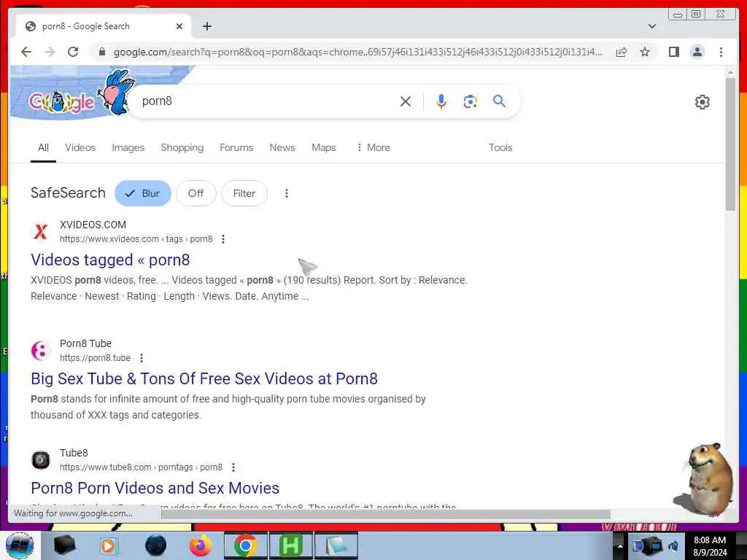Launch Firefox from the taskbar
The height and width of the screenshot is (560, 747).
200,545
